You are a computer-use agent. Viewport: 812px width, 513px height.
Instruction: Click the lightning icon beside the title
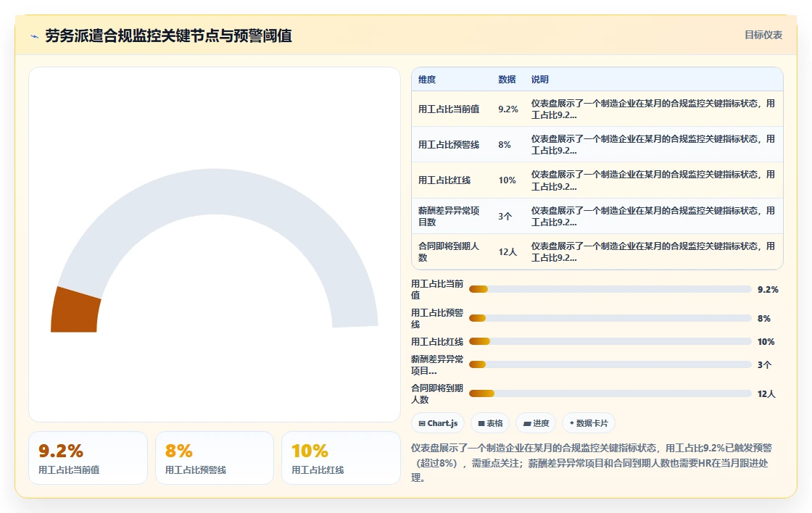(x=35, y=36)
